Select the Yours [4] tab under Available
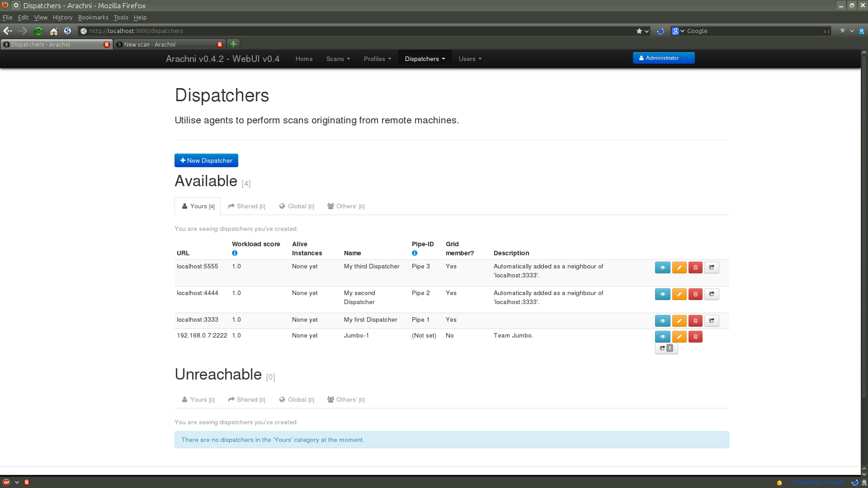 [x=198, y=206]
